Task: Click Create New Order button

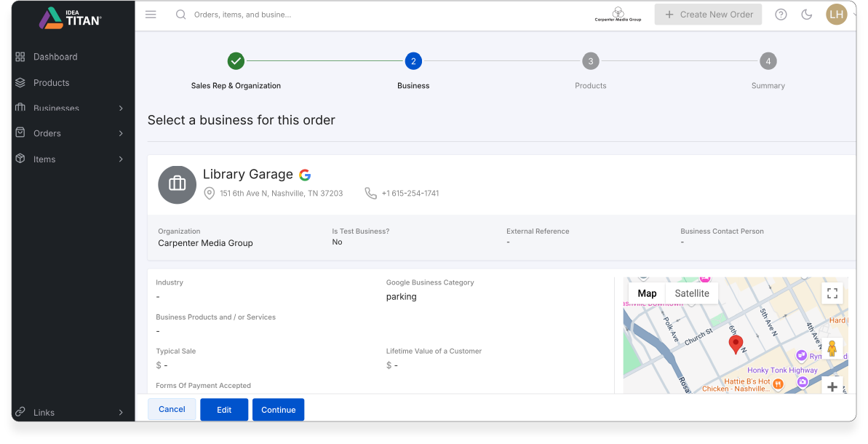Action: click(x=708, y=15)
